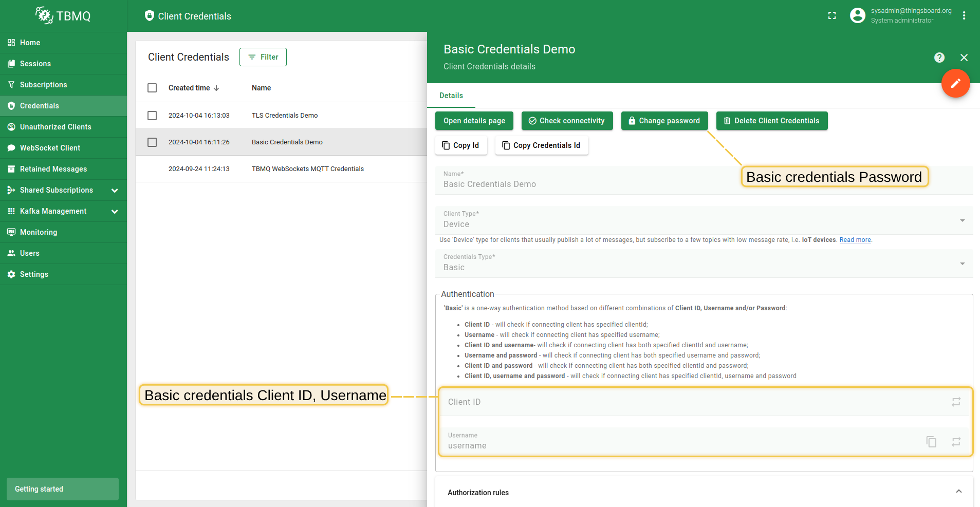Image resolution: width=980 pixels, height=507 pixels.
Task: Open Sessions in the sidebar
Action: coord(35,64)
